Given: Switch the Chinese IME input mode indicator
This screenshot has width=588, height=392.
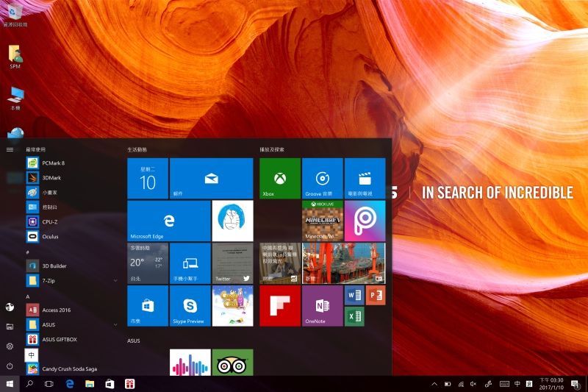Looking at the screenshot, I should coord(517,384).
